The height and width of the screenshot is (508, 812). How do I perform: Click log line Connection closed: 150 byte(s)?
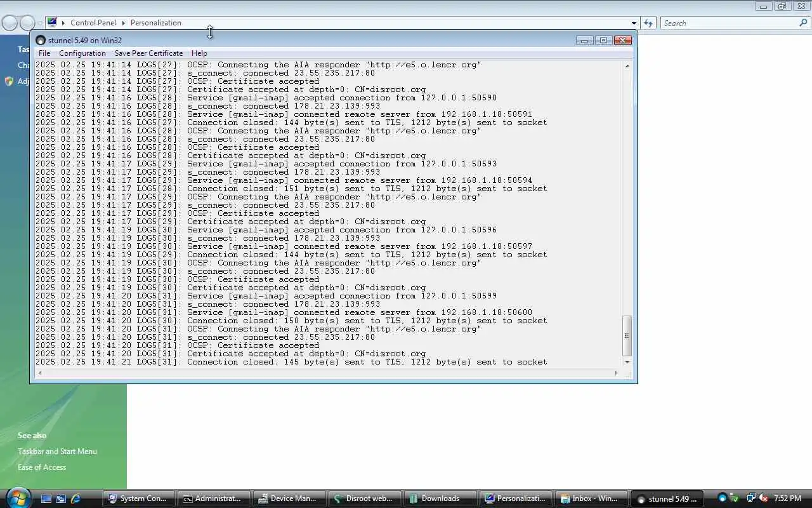coord(291,321)
